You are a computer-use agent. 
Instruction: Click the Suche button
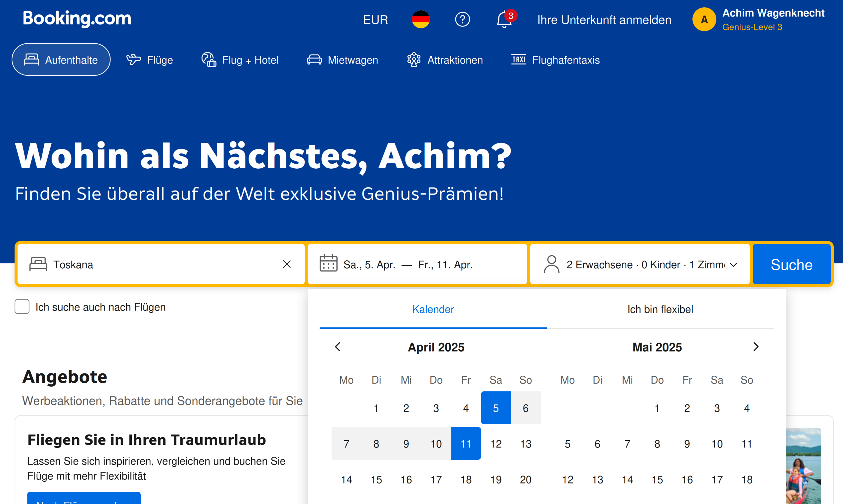tap(791, 264)
